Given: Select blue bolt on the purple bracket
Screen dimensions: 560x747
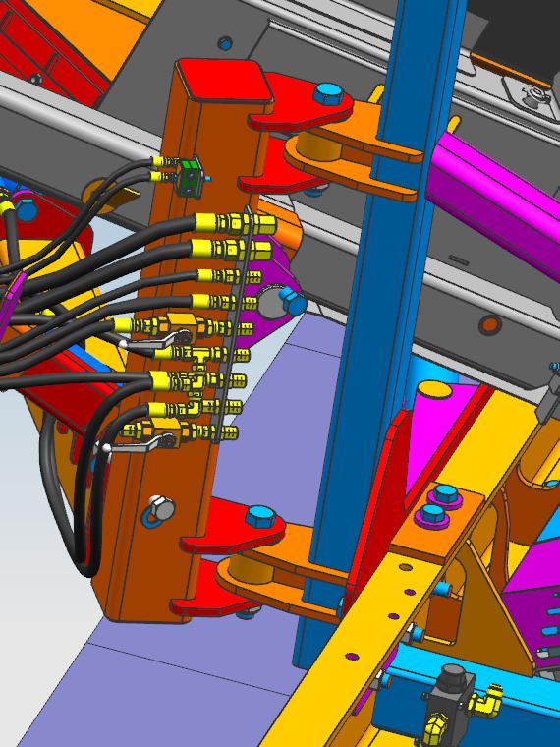Looking at the screenshot, I should click(293, 301).
